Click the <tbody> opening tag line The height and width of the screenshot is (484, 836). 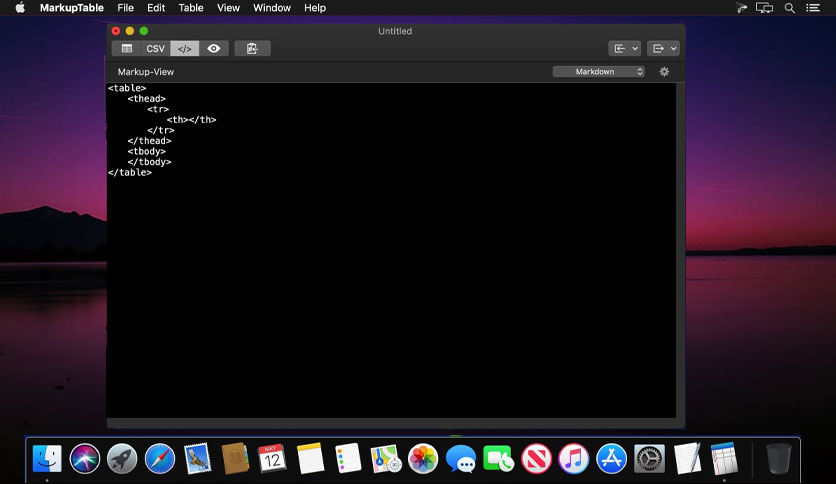147,151
